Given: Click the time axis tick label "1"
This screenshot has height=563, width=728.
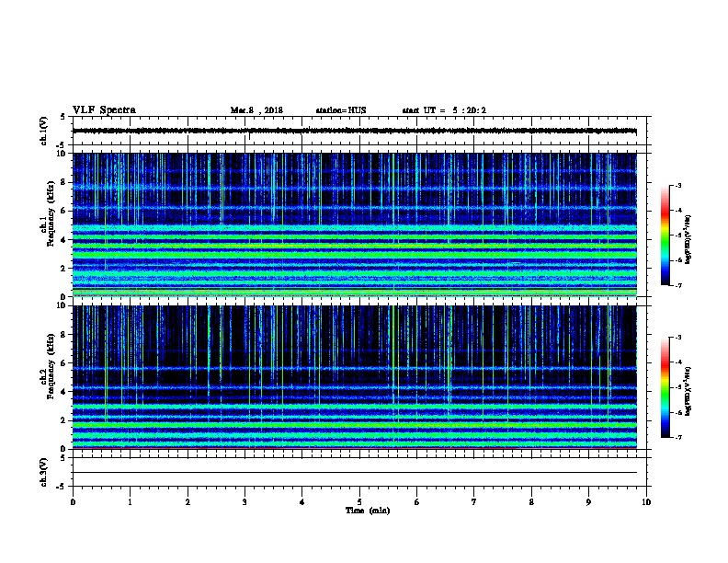Looking at the screenshot, I should coord(130,502).
